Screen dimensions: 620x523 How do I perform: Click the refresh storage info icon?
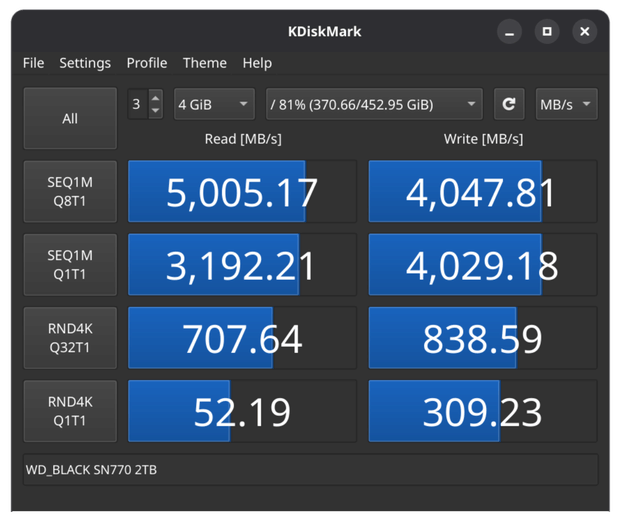(509, 104)
